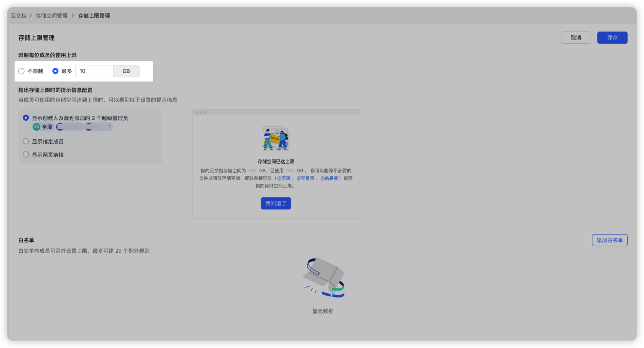Choose 显示创建人及最近添加的超级管理员 option
This screenshot has height=348, width=644.
pyautogui.click(x=26, y=118)
